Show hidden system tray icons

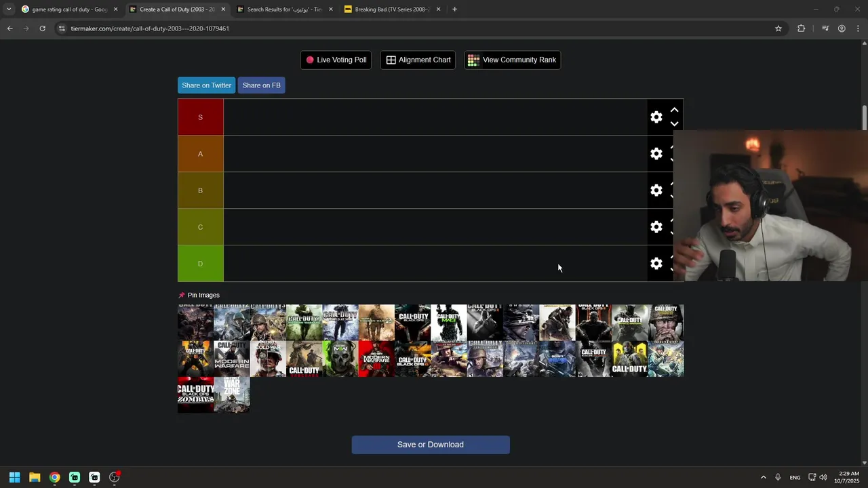tap(763, 477)
